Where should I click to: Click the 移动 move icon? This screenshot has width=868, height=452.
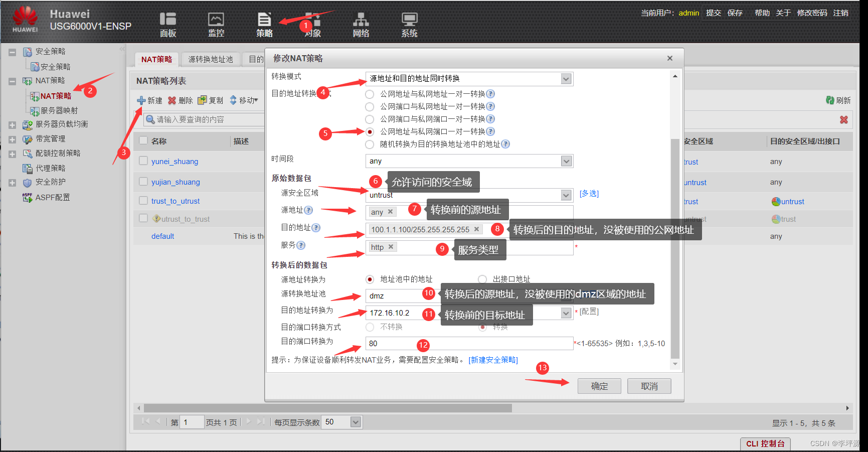(233, 100)
